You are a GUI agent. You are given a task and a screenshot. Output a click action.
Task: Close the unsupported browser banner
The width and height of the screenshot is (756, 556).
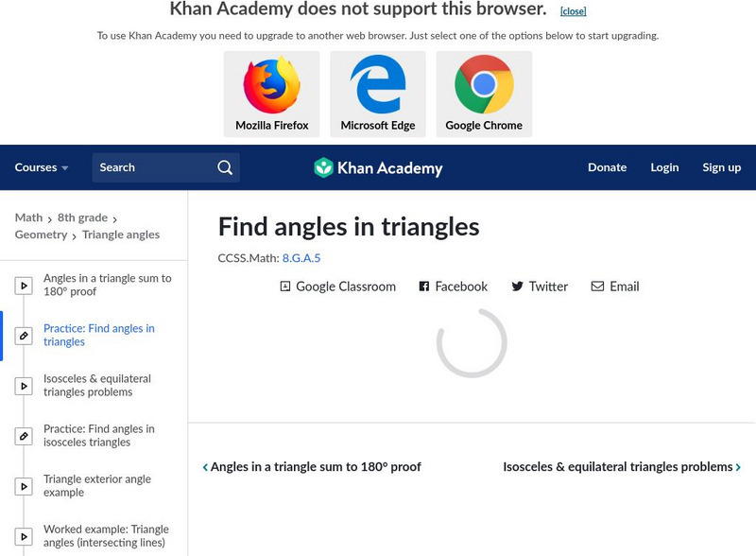[x=573, y=11]
